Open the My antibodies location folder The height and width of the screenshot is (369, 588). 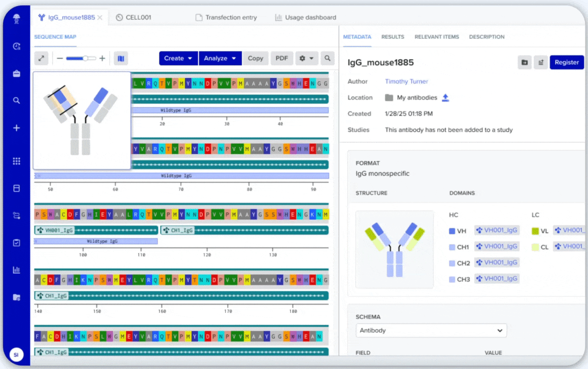[x=411, y=98]
